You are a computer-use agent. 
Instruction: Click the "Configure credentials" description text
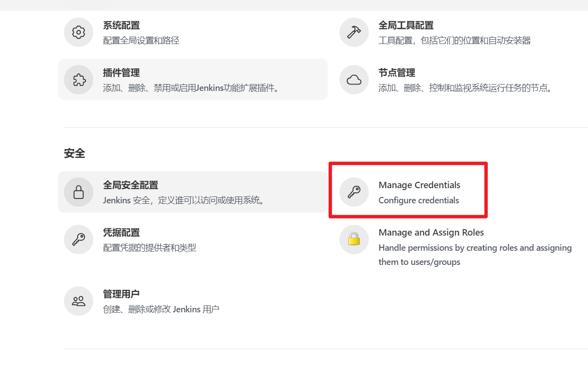(419, 200)
